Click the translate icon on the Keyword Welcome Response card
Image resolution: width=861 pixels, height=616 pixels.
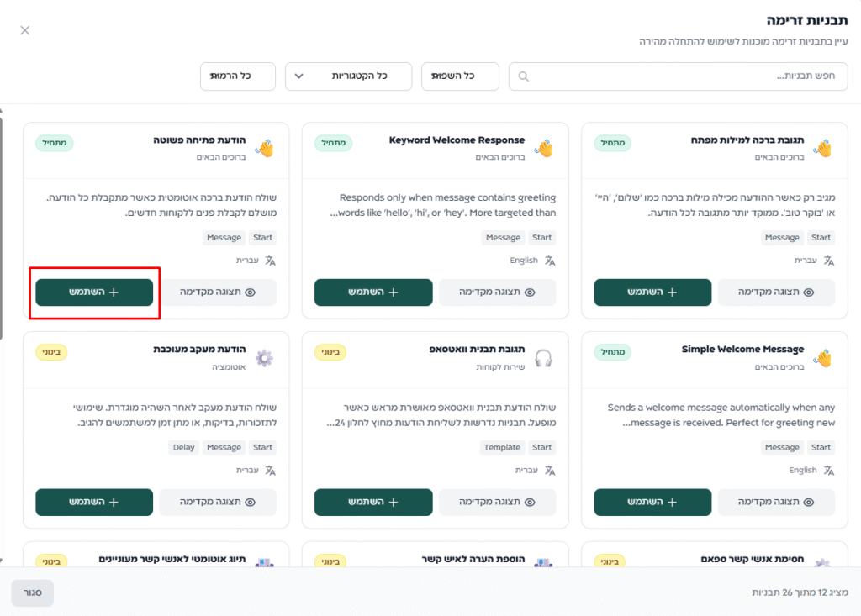(x=550, y=261)
